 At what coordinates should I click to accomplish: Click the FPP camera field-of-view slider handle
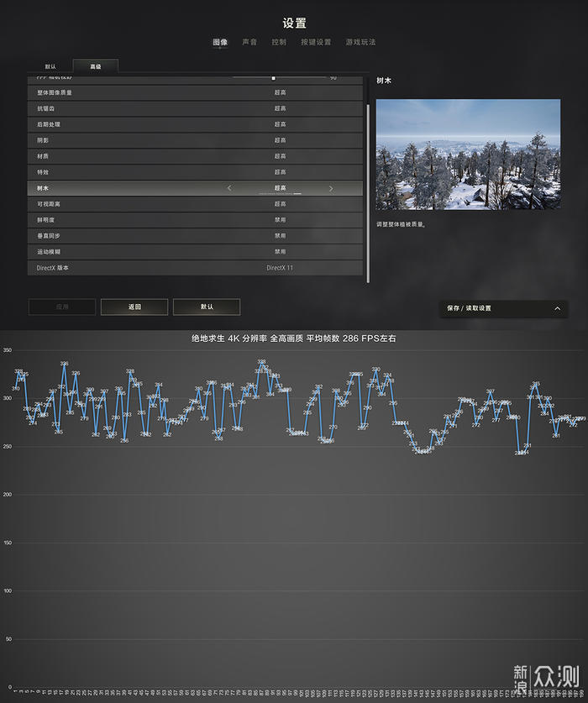click(x=273, y=78)
